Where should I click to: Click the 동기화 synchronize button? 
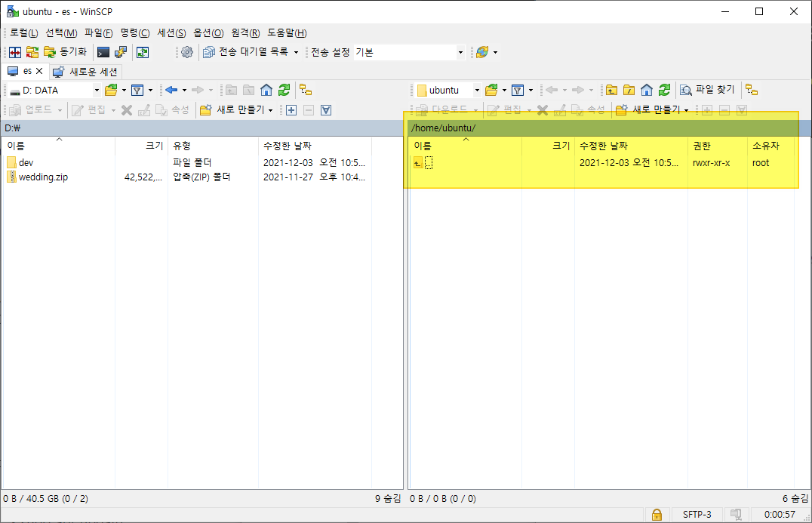pyautogui.click(x=65, y=52)
